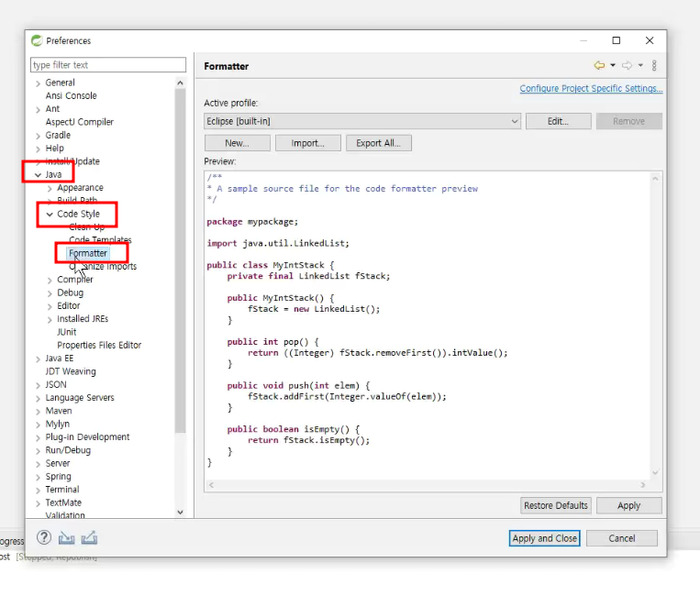Click the preview horizontal scrollbar right arrow
The image size is (700, 607).
click(643, 485)
